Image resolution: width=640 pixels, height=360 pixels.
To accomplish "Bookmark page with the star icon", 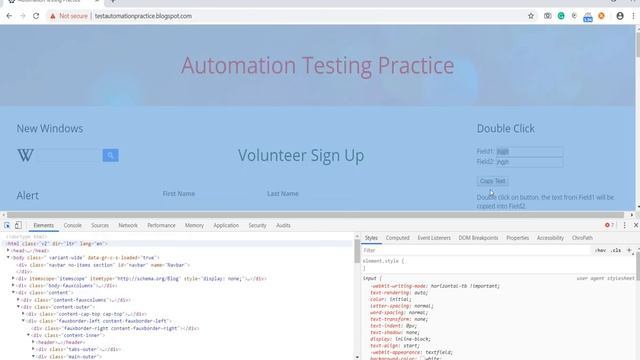I will pyautogui.click(x=531, y=16).
